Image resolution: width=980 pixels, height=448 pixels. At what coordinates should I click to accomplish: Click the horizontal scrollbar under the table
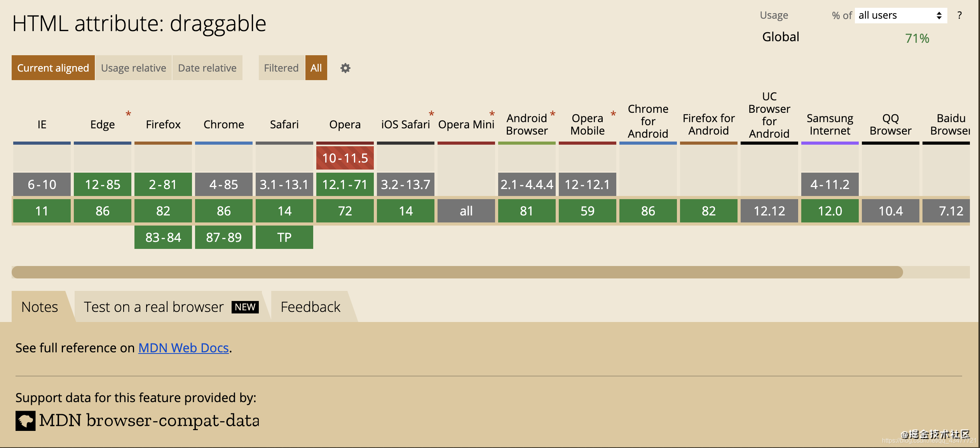point(457,272)
